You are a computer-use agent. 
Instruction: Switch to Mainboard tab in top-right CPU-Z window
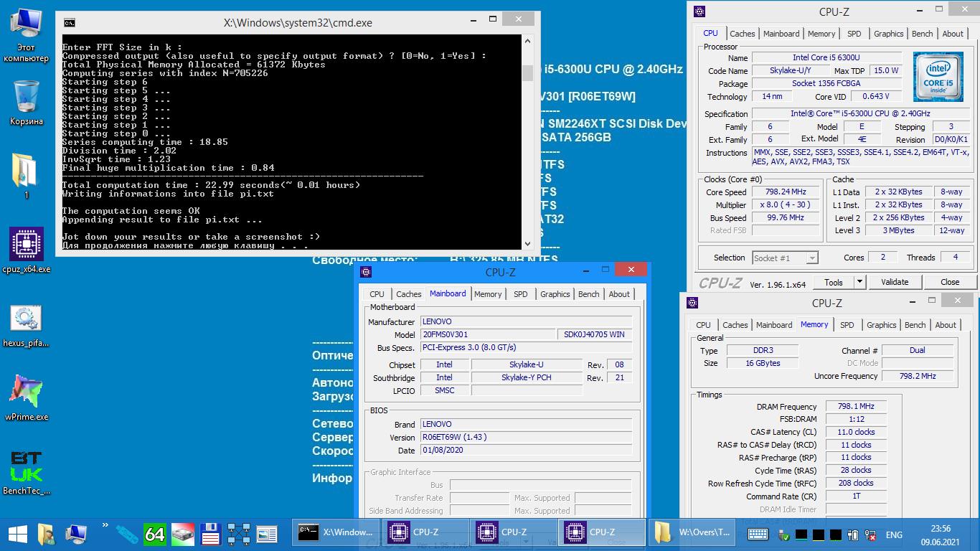tap(781, 34)
